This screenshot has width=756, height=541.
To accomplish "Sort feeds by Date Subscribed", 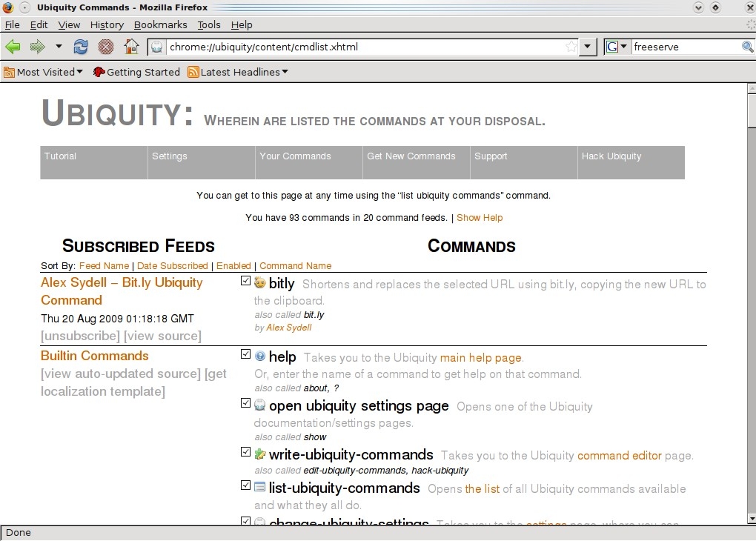I will point(172,265).
